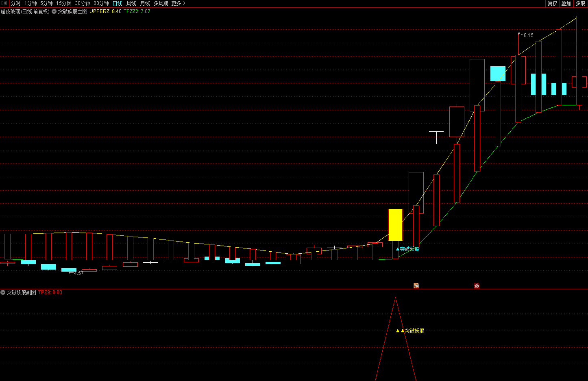
Task: Open the 多周期 multi-period view
Action: (x=161, y=3)
